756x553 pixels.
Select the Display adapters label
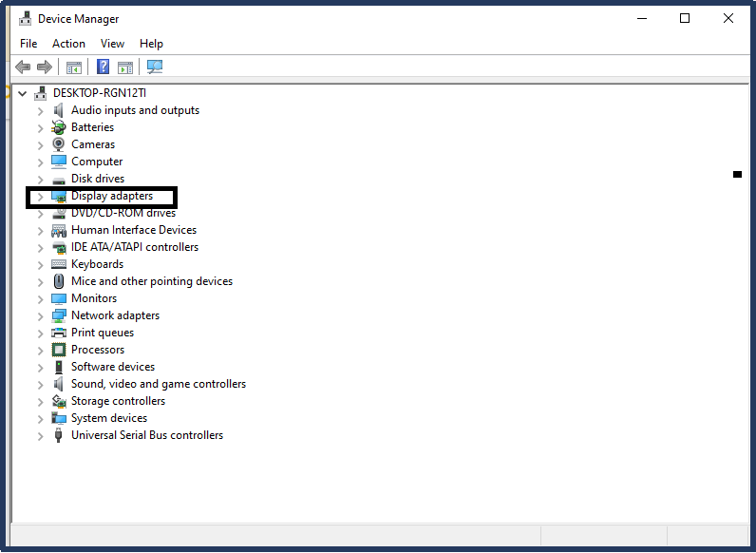click(112, 196)
